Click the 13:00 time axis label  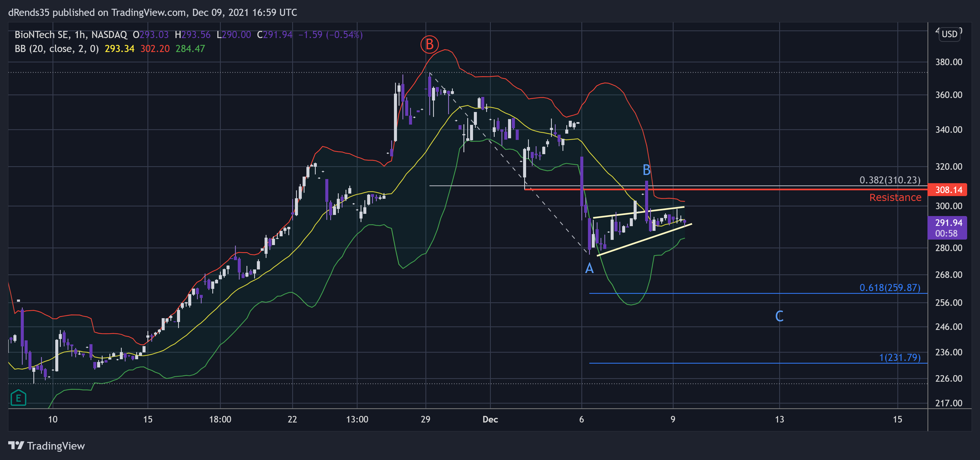[x=357, y=419]
